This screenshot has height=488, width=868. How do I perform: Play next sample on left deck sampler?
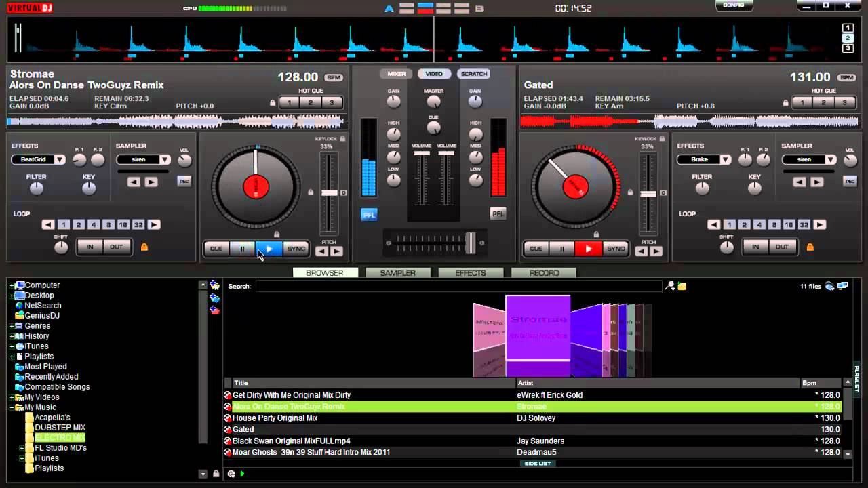151,182
